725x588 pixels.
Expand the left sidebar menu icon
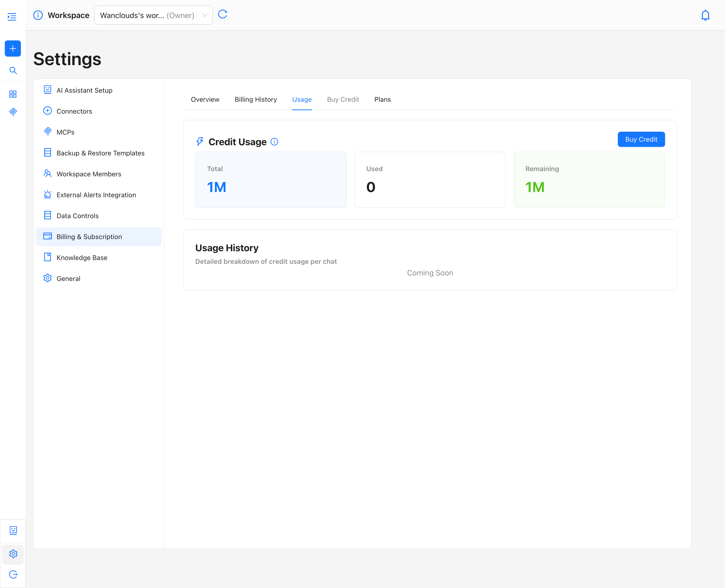12,17
